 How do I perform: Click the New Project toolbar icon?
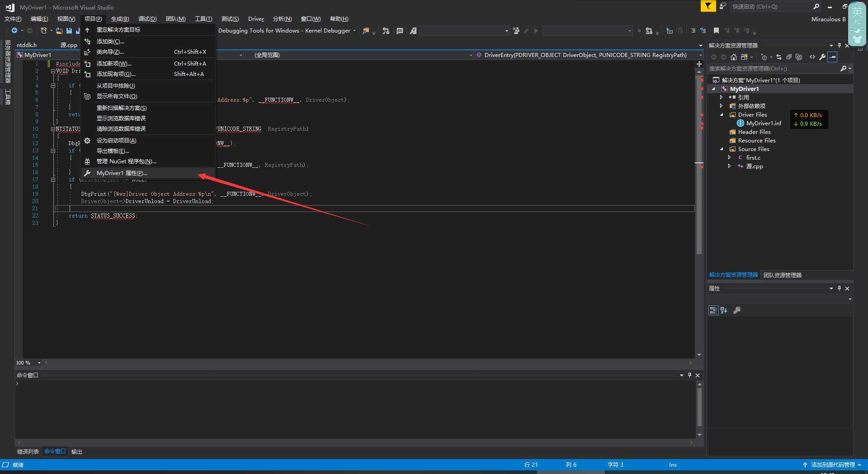43,31
